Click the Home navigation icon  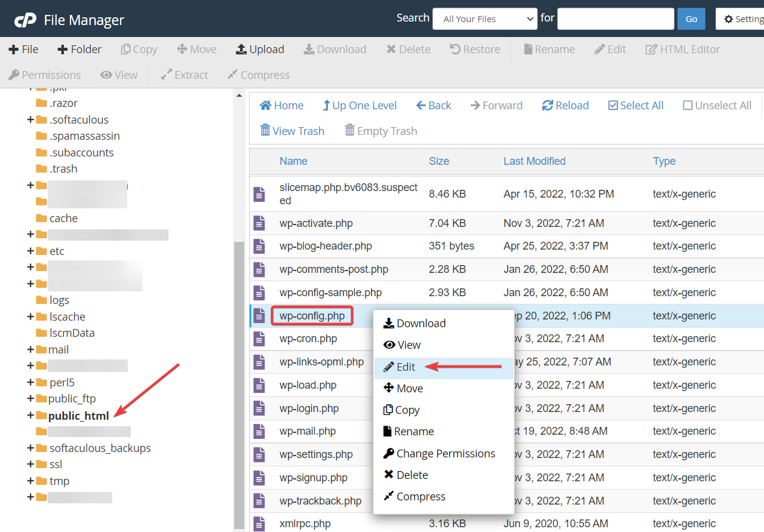pos(281,105)
